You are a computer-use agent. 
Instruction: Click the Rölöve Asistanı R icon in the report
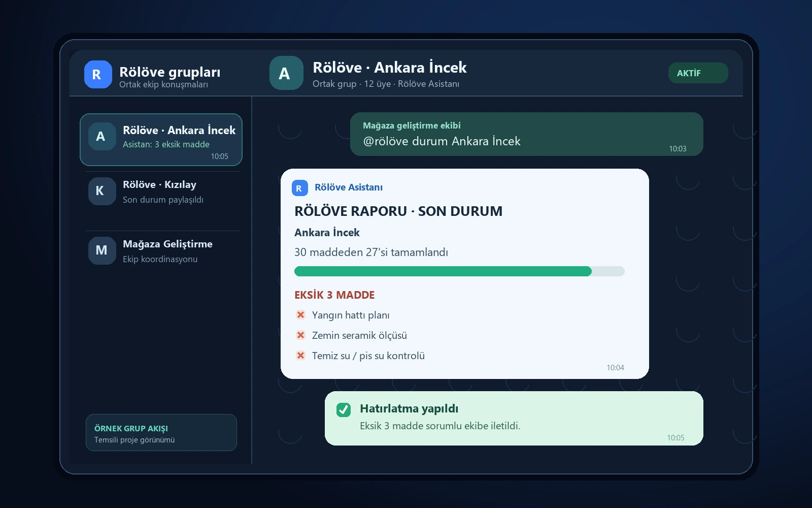pyautogui.click(x=299, y=188)
